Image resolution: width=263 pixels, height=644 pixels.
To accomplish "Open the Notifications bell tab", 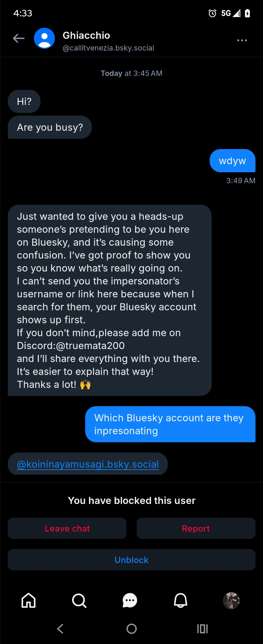I will (x=181, y=601).
